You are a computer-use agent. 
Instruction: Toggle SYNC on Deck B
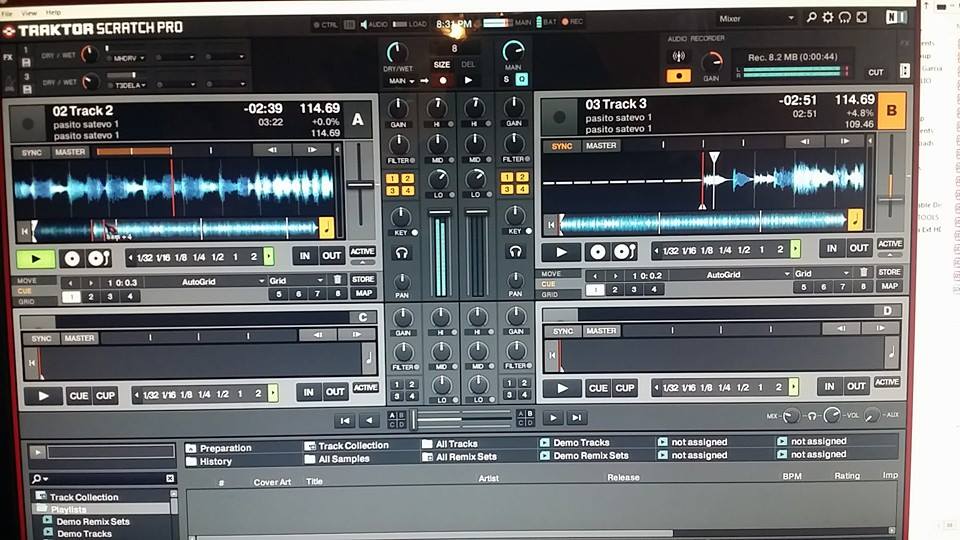pyautogui.click(x=561, y=146)
